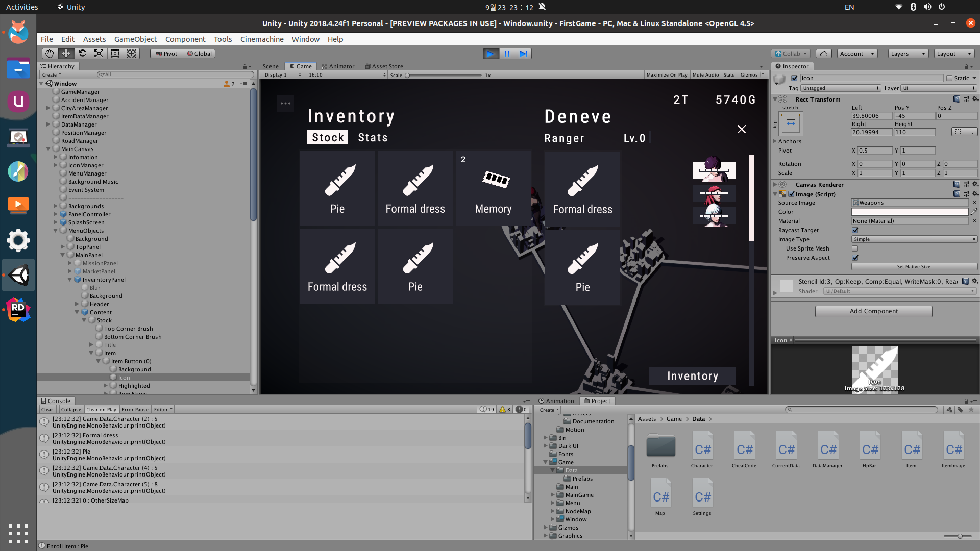Open Firefox from the dock
The image size is (980, 551).
18,32
